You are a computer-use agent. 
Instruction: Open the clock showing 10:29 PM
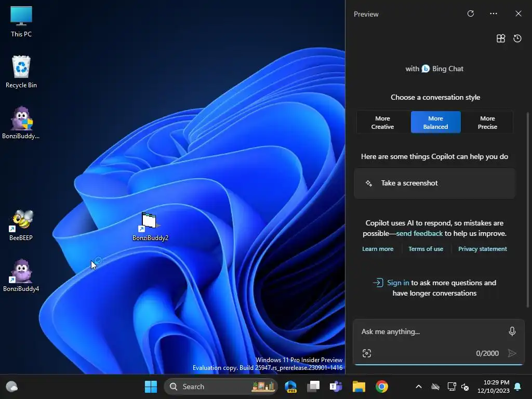click(x=494, y=387)
